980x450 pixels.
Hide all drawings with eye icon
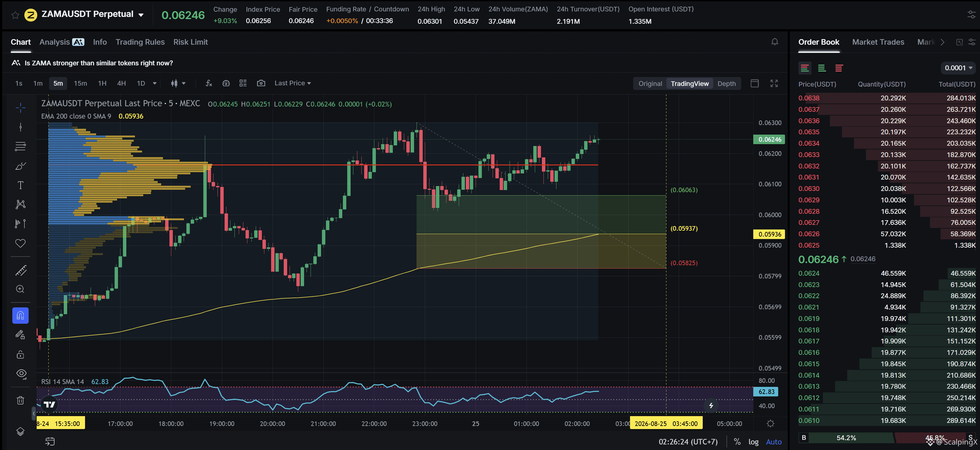pos(21,374)
